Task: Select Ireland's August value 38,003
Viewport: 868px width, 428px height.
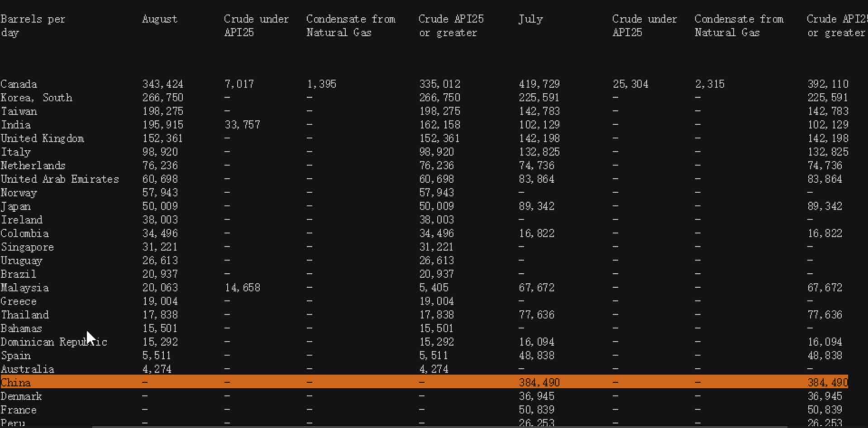Action: 160,220
